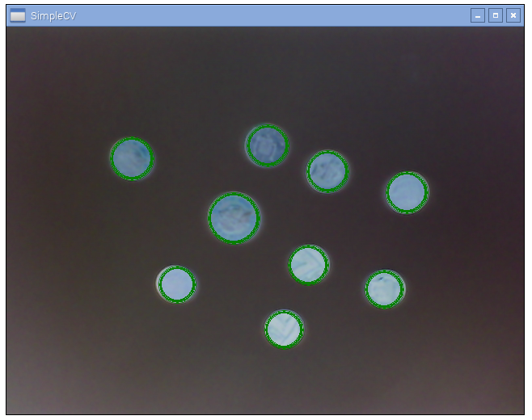532x420 pixels.
Task: Pick the pale coin just below-right of largest coin
Action: click(308, 264)
